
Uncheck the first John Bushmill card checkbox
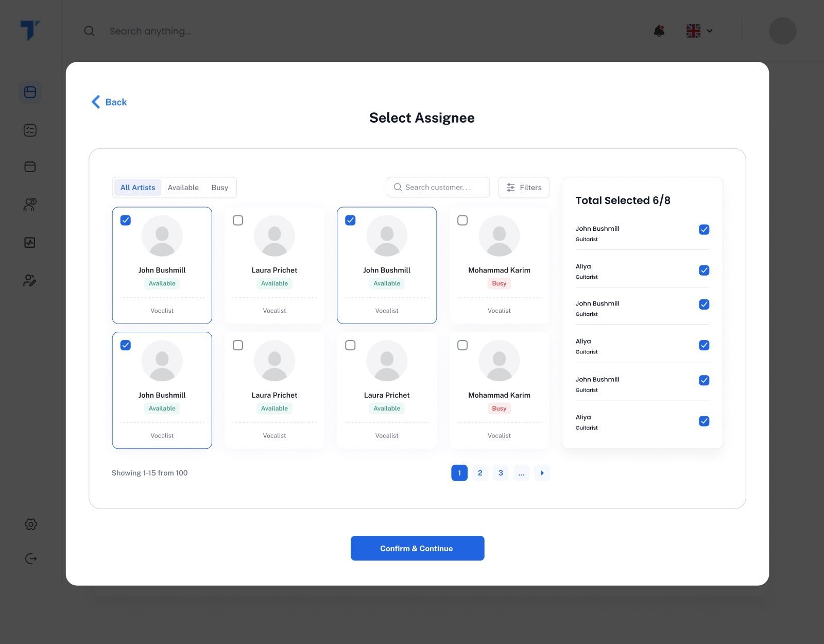126,221
